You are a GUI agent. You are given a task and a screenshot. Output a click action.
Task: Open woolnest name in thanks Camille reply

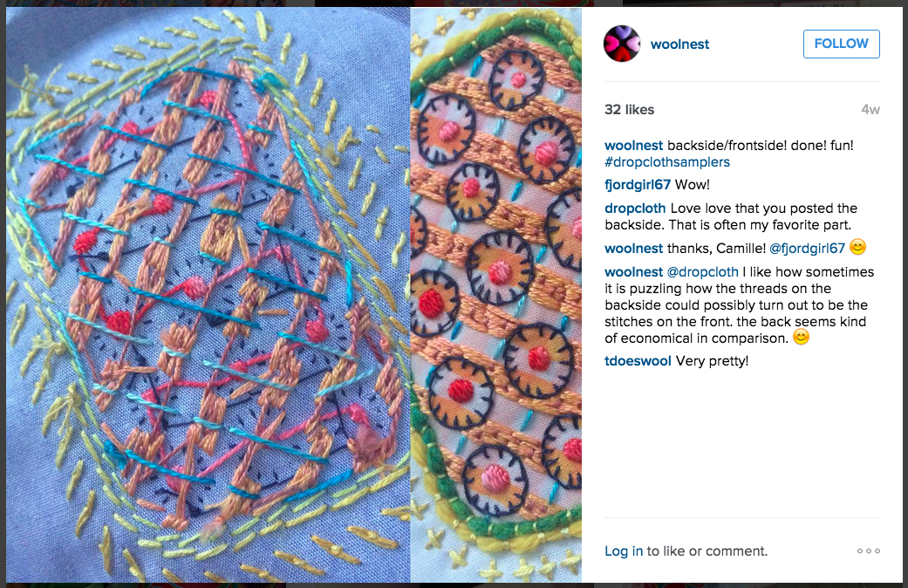coord(633,249)
